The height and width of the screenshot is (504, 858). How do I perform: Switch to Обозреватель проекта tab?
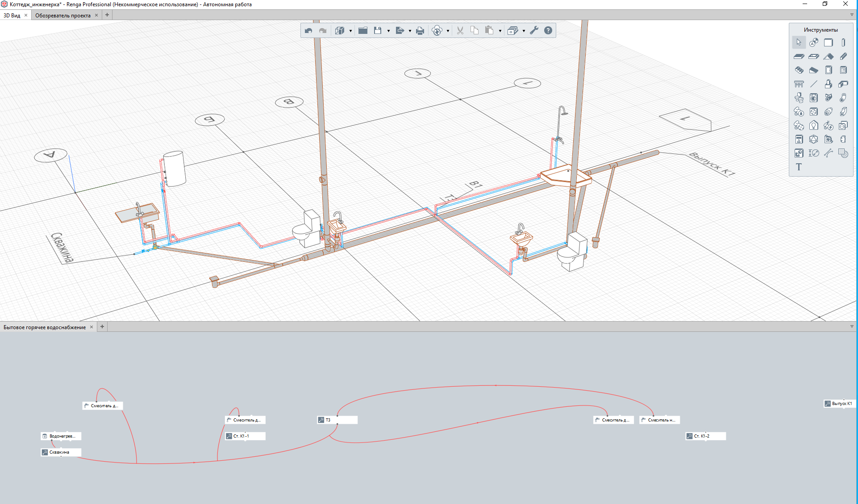pos(62,16)
